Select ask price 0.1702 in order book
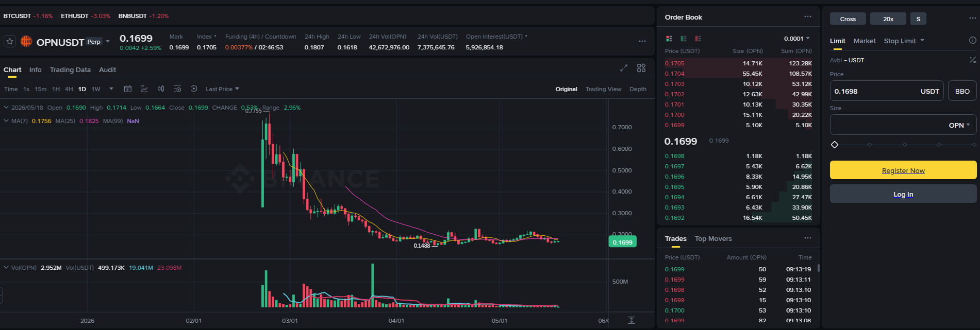Viewport: 980px width, 330px height. (x=675, y=94)
